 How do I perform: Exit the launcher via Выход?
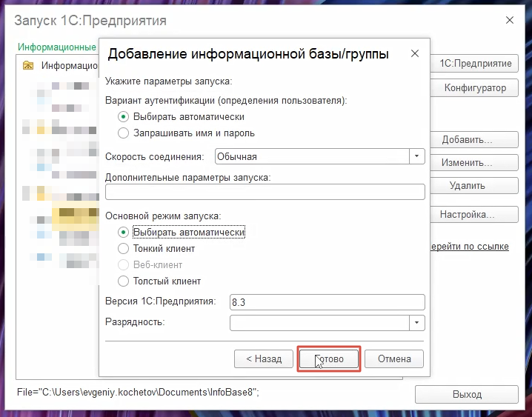[467, 395]
